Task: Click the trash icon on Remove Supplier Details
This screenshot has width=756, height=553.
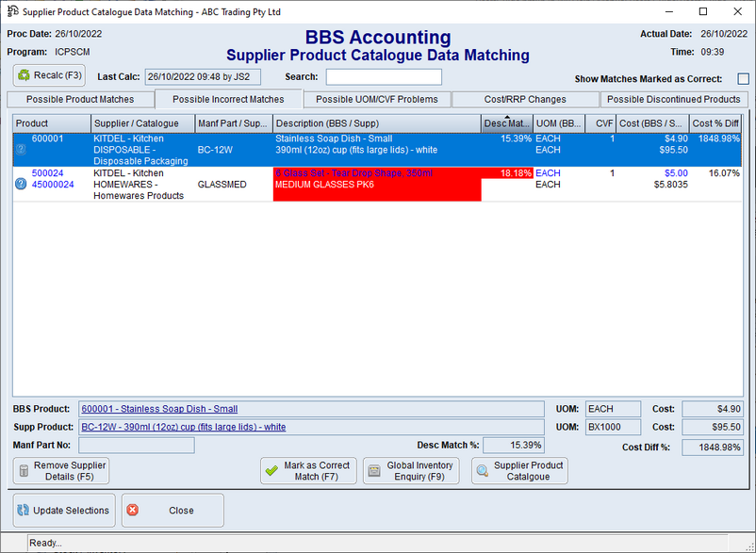Action: click(x=24, y=471)
